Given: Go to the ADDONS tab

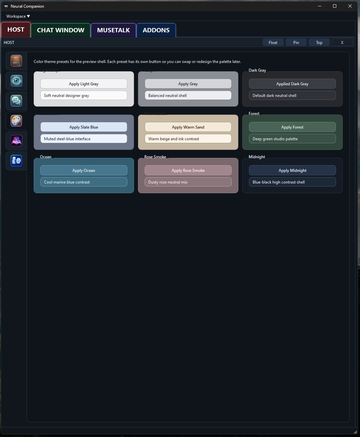Looking at the screenshot, I should 156,30.
